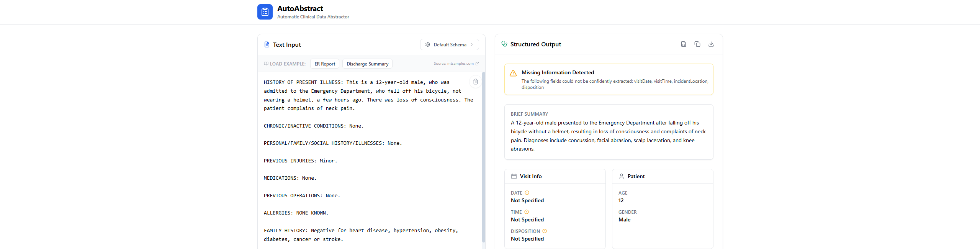
Task: Click the stethoscope icon beside Structured Output
Action: (x=504, y=44)
